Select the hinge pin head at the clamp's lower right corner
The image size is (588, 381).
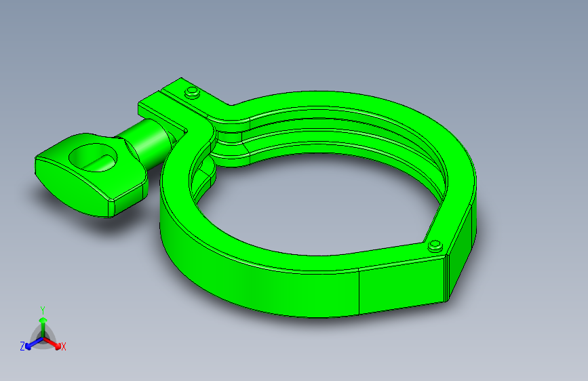pyautogui.click(x=435, y=246)
